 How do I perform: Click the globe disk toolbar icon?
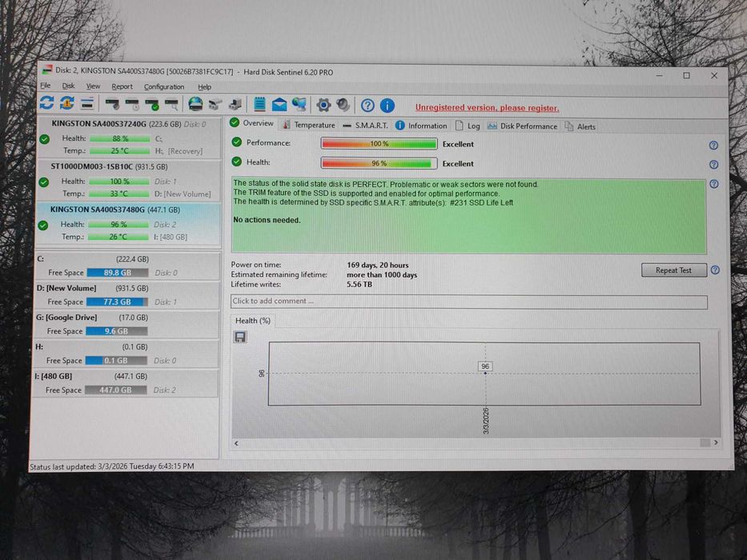[x=195, y=104]
